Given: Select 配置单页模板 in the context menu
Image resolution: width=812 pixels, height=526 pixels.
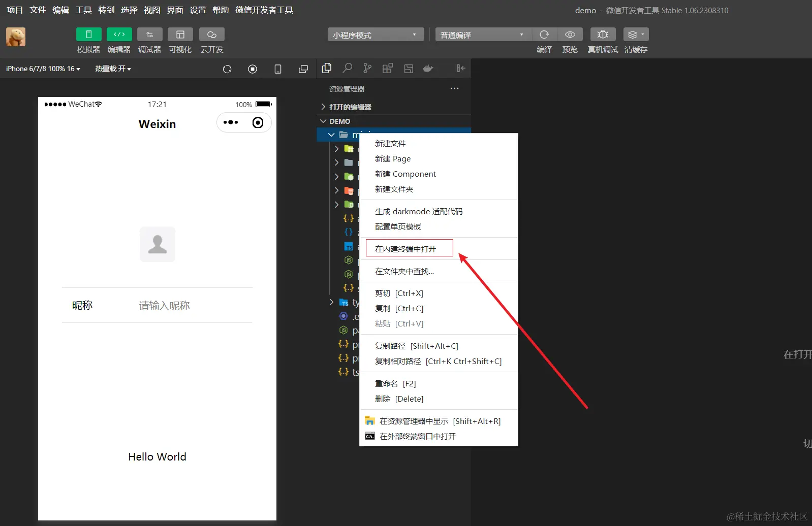Looking at the screenshot, I should [439, 227].
